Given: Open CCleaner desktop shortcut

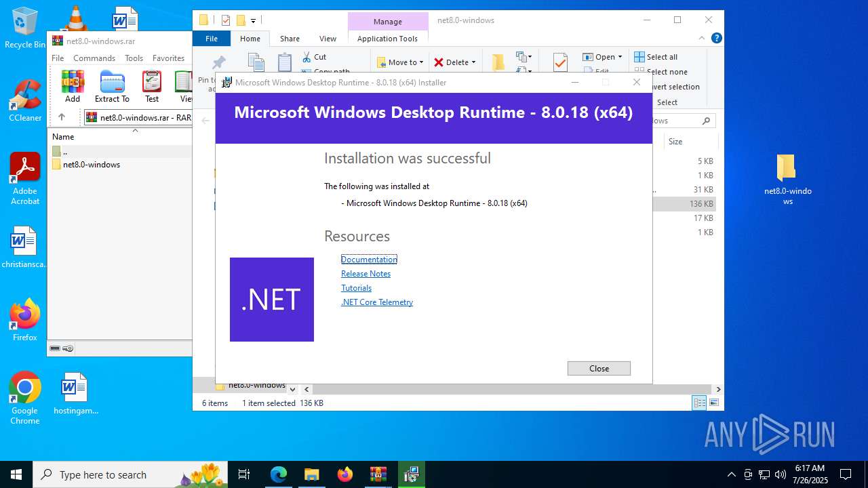Looking at the screenshot, I should point(25,100).
